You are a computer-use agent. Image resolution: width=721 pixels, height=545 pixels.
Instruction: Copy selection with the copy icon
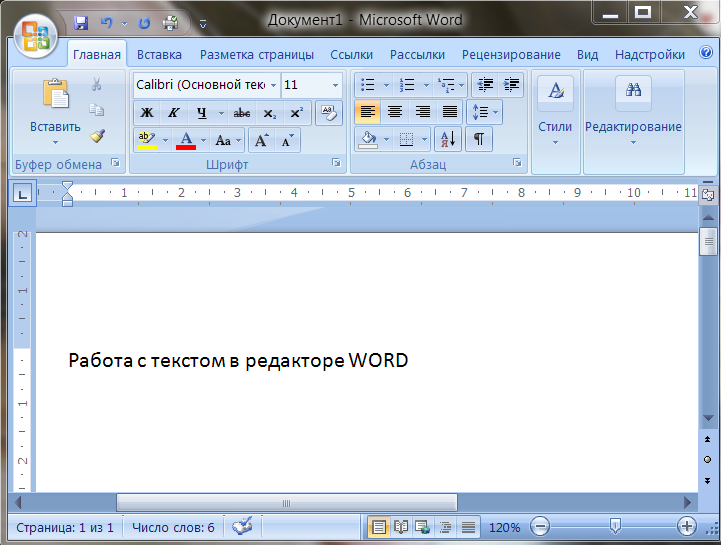(x=97, y=109)
